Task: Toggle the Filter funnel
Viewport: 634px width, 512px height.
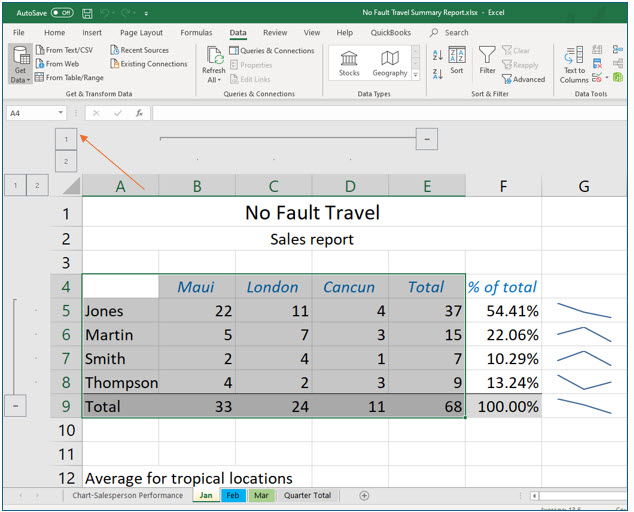Action: coord(487,60)
